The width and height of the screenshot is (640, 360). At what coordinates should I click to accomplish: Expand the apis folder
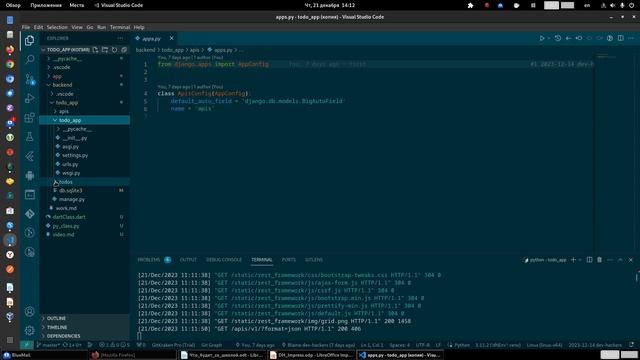(x=56, y=111)
